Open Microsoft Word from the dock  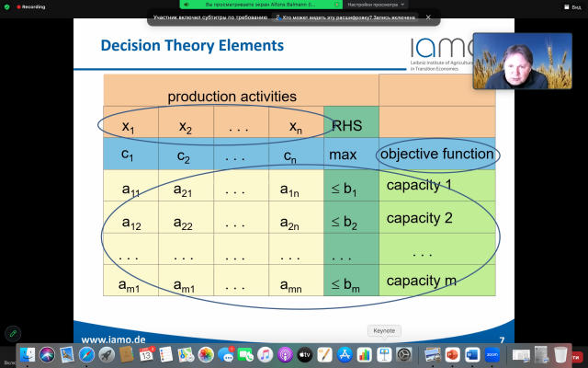pos(472,355)
